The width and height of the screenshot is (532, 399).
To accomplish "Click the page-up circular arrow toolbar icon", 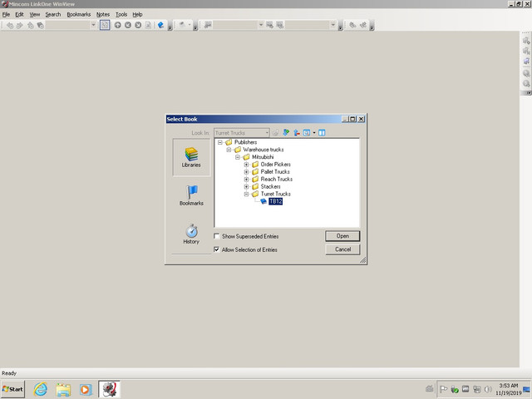I will click(x=118, y=25).
